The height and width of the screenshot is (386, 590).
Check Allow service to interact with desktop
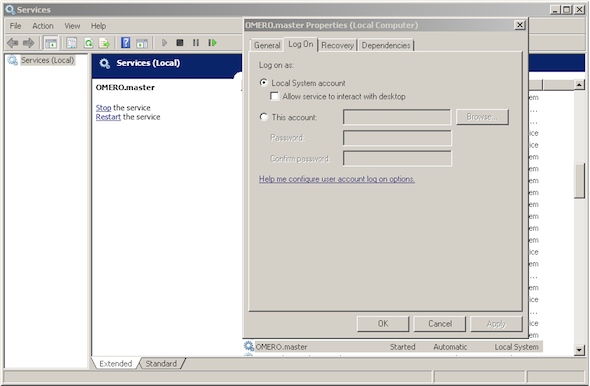tap(275, 96)
